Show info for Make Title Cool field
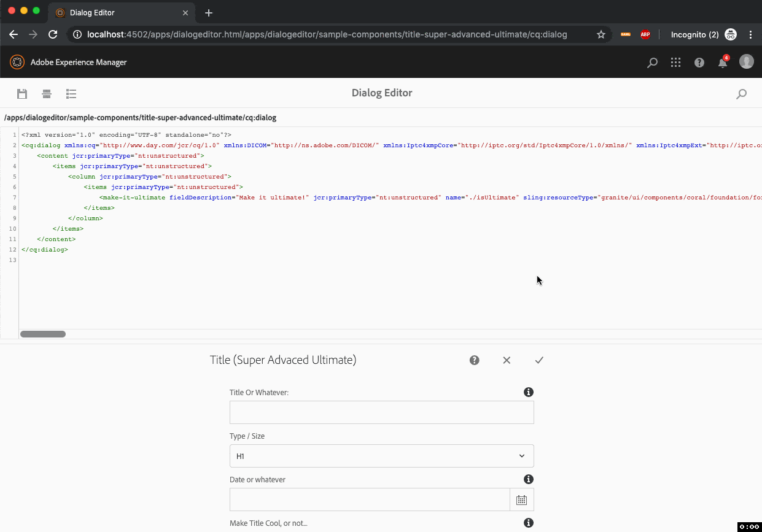This screenshot has width=762, height=532. pos(528,523)
